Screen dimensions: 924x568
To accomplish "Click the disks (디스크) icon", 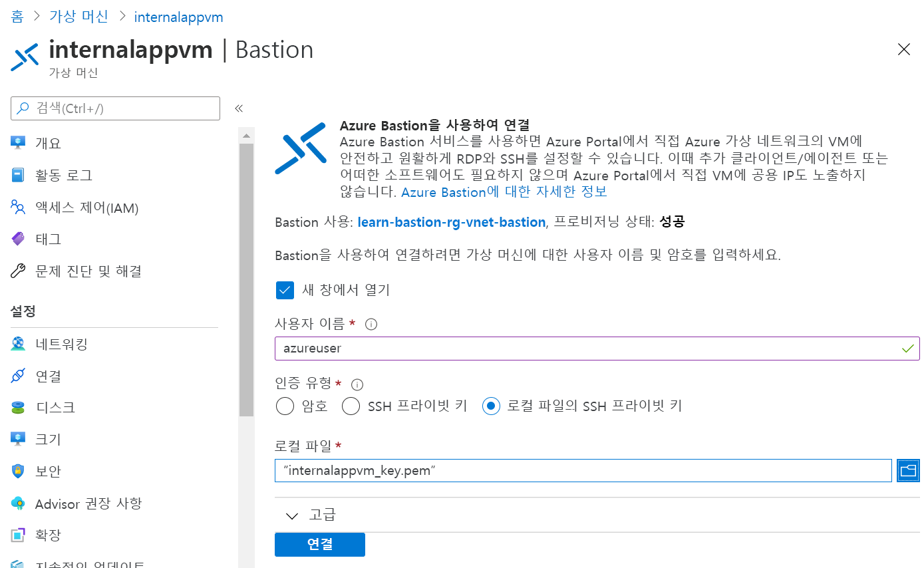I will coord(18,407).
